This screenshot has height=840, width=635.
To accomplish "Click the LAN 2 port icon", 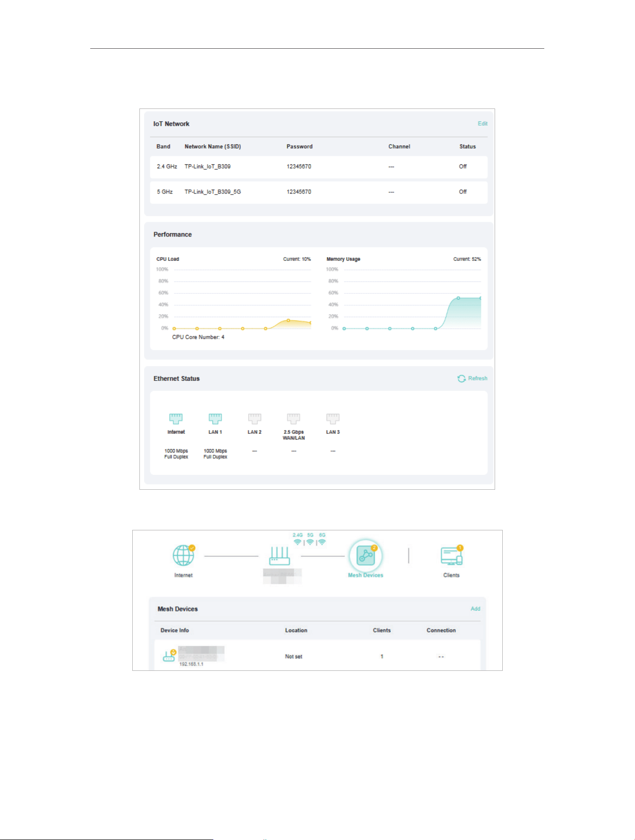I will pyautogui.click(x=254, y=419).
